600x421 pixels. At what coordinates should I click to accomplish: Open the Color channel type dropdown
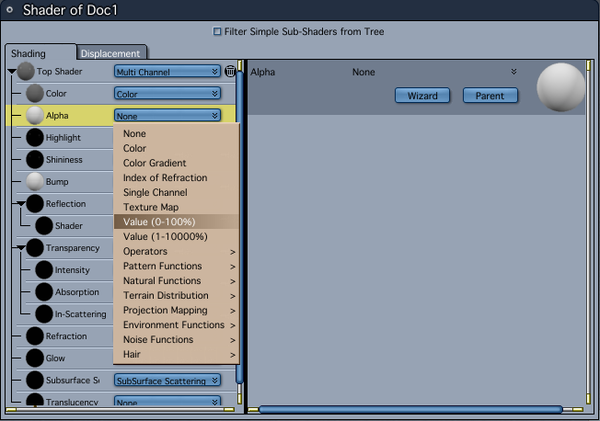click(167, 94)
